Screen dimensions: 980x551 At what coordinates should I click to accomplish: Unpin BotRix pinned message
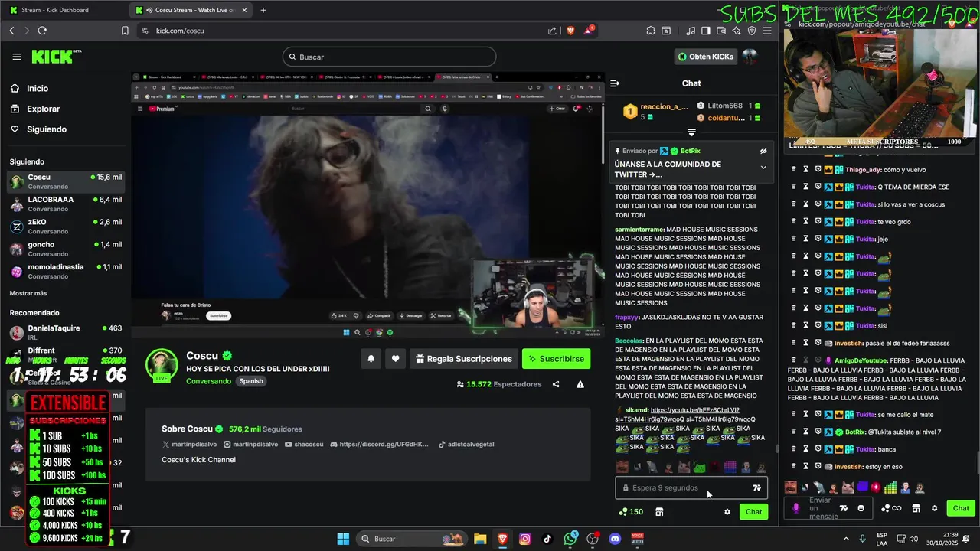[763, 152]
